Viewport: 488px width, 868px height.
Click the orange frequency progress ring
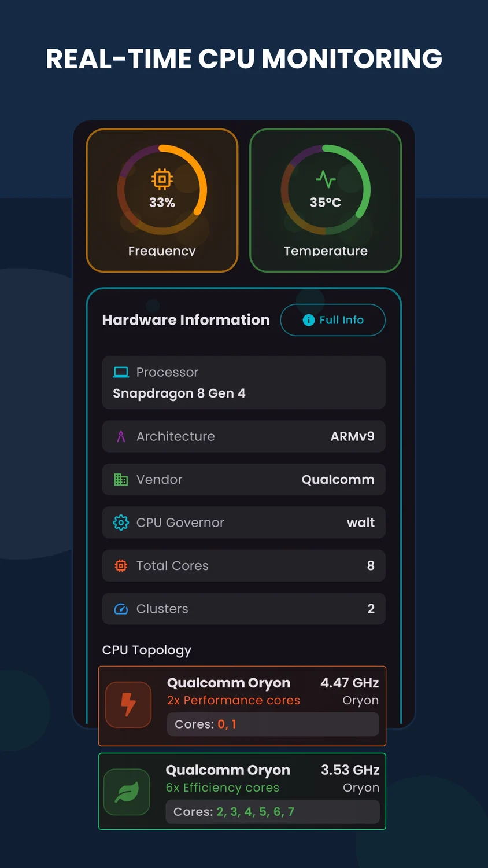click(162, 190)
